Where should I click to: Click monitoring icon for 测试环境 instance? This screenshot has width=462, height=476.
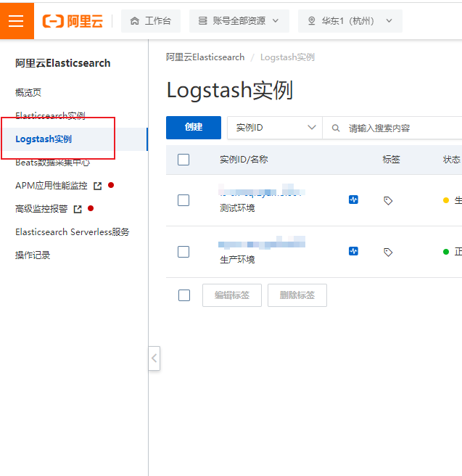(353, 200)
